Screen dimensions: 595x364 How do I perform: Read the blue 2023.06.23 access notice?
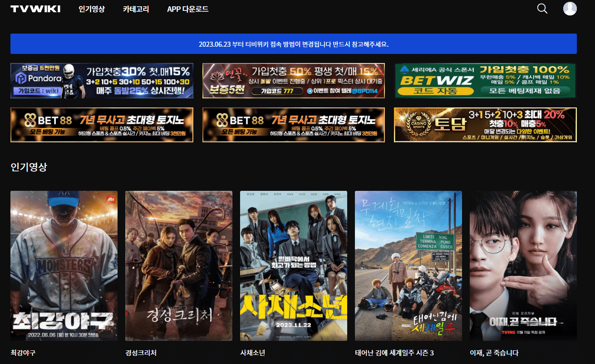pos(294,44)
